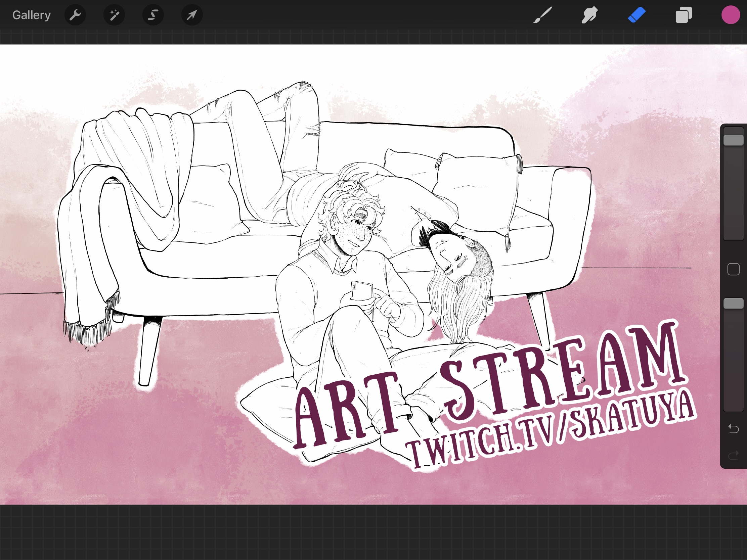Image resolution: width=747 pixels, height=560 pixels.
Task: Click the brush opacity slider handle
Action: [734, 303]
